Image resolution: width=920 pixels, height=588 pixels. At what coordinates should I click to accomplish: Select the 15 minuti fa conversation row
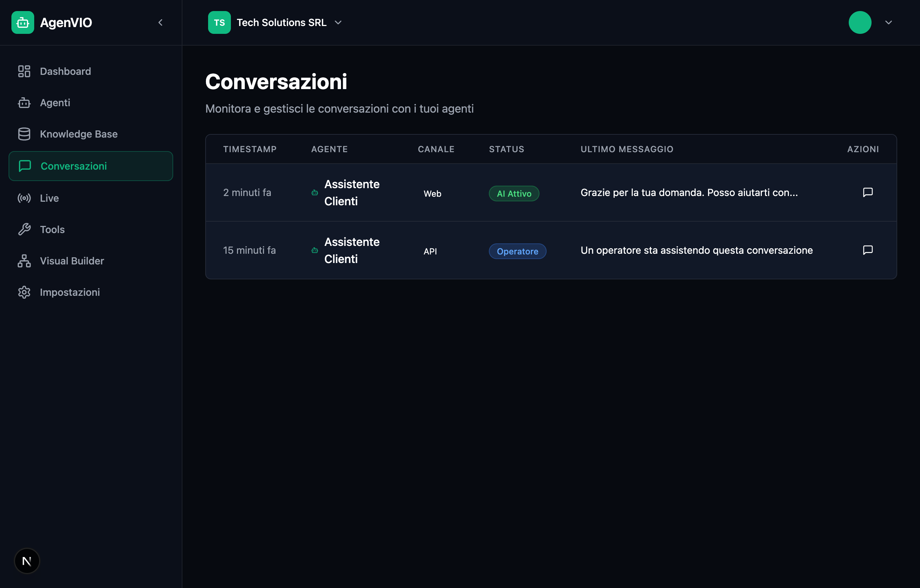tap(249, 250)
